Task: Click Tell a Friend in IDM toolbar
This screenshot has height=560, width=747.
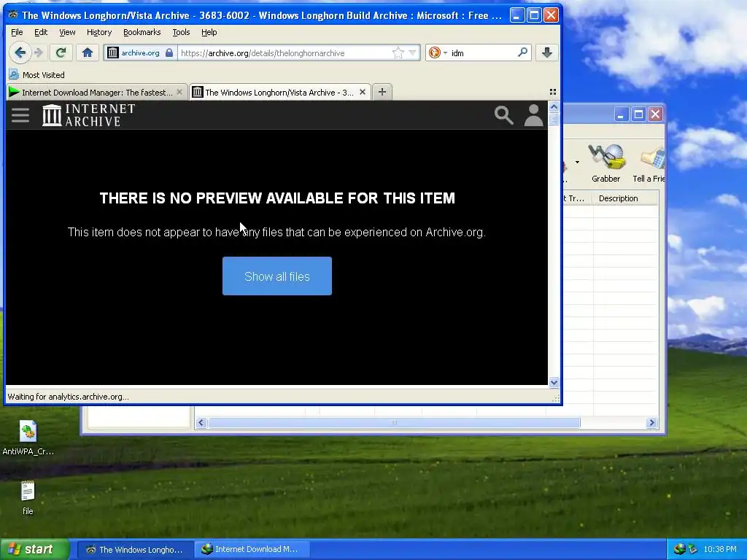Action: click(649, 163)
